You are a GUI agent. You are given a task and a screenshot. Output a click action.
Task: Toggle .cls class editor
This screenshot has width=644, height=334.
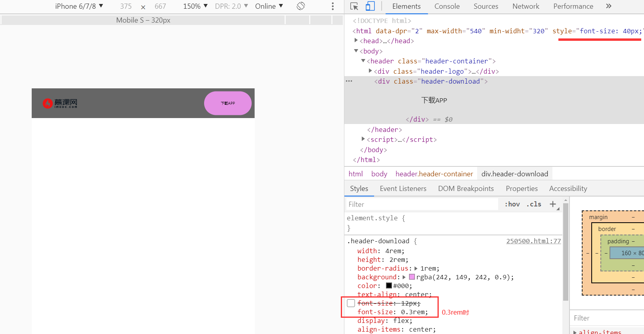(534, 204)
